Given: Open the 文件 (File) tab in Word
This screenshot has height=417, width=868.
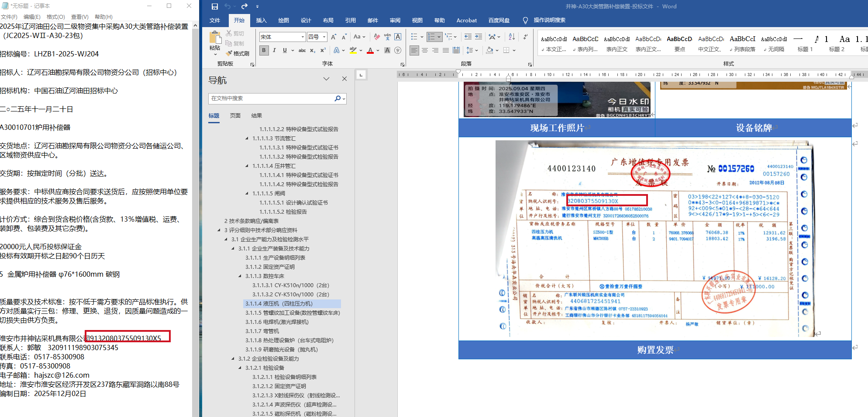Looking at the screenshot, I should [x=215, y=20].
